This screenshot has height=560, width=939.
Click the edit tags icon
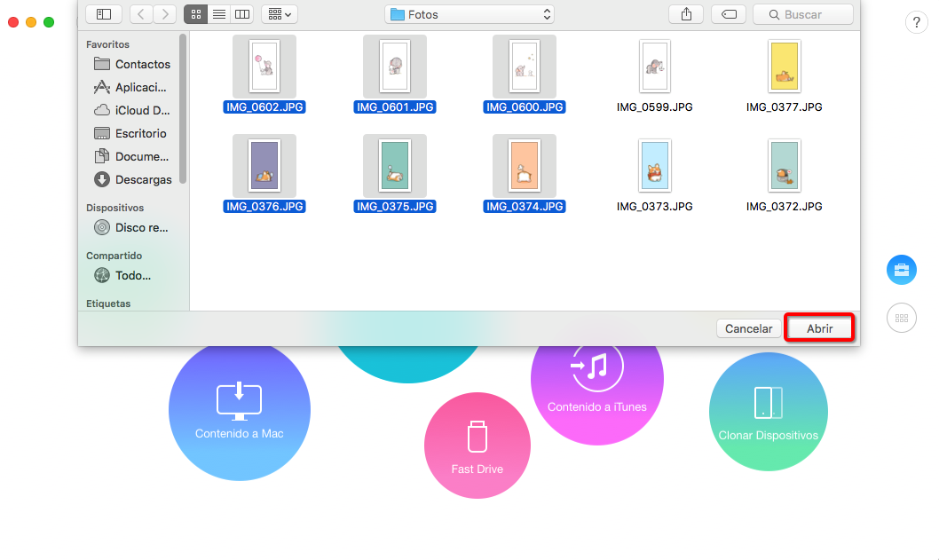pos(728,14)
